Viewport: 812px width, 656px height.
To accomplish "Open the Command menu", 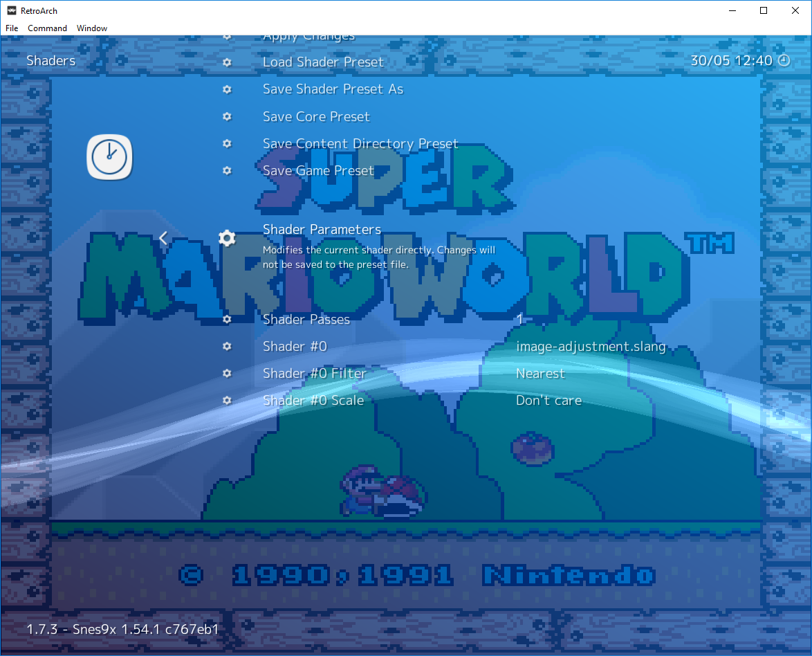I will coord(47,28).
